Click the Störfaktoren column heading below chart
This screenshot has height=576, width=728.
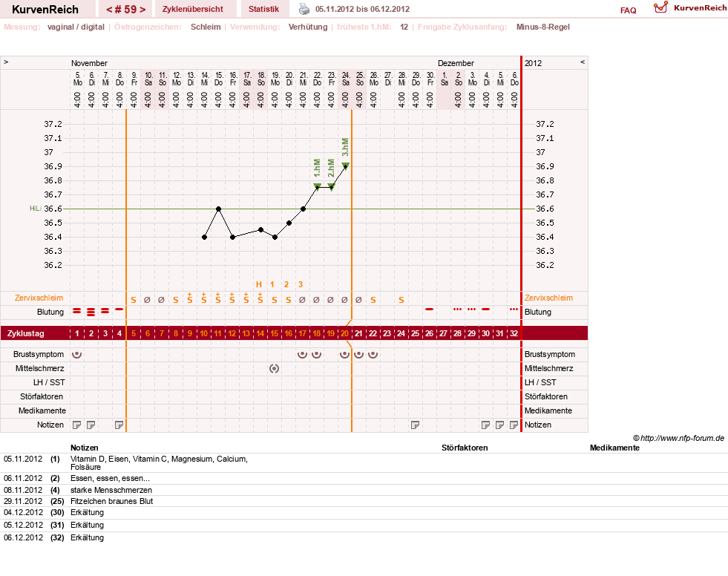click(465, 448)
